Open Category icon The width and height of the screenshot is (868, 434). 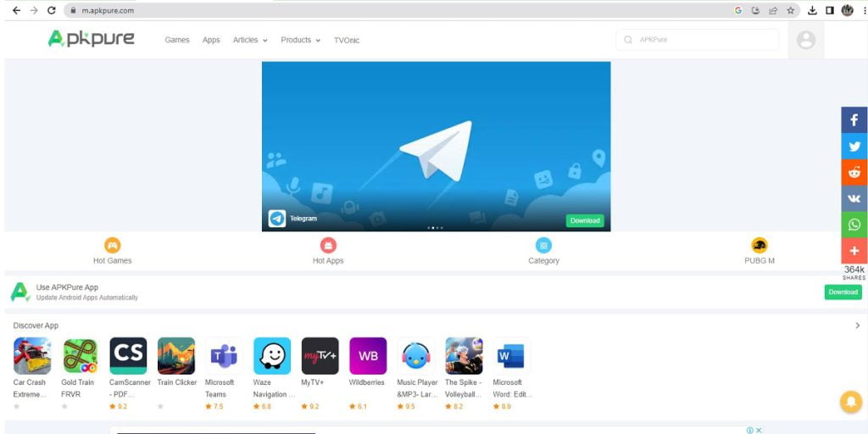click(x=543, y=245)
